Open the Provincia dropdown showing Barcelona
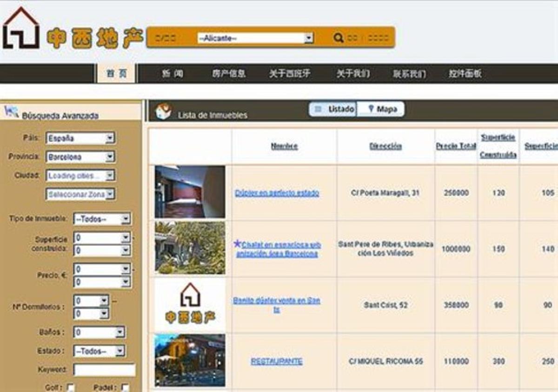The image size is (558, 392). point(80,157)
